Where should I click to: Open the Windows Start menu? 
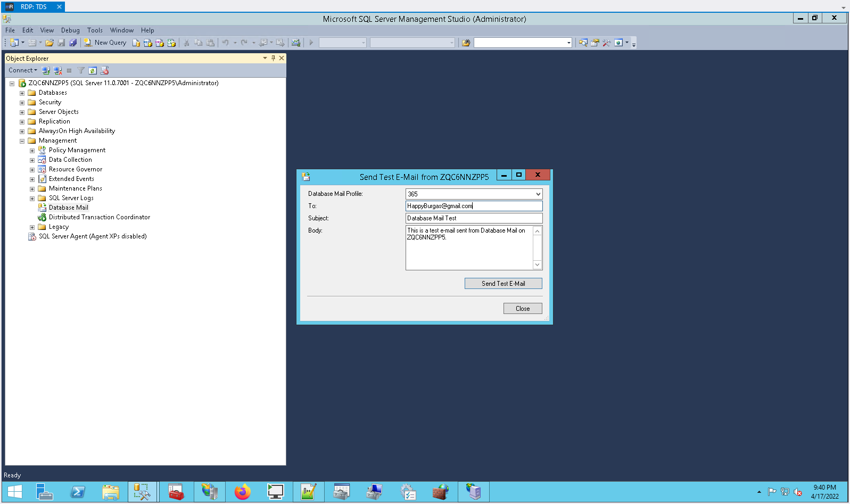click(15, 492)
